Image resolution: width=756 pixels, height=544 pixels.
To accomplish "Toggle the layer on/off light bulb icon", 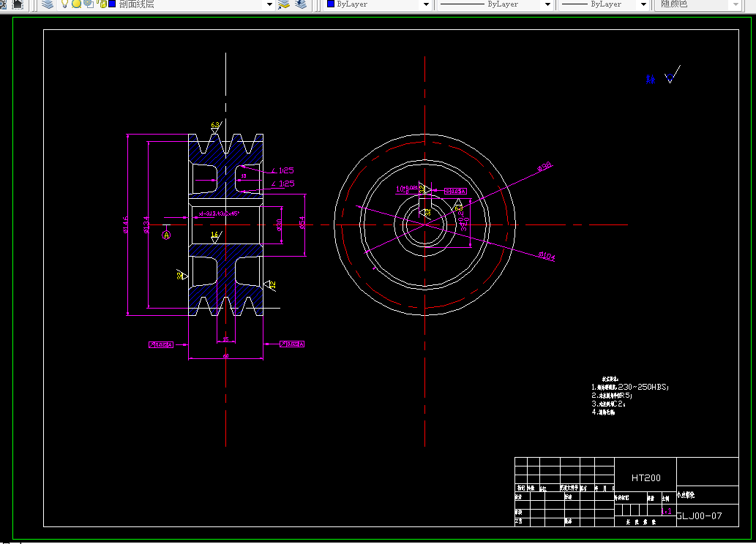I will coord(64,4).
